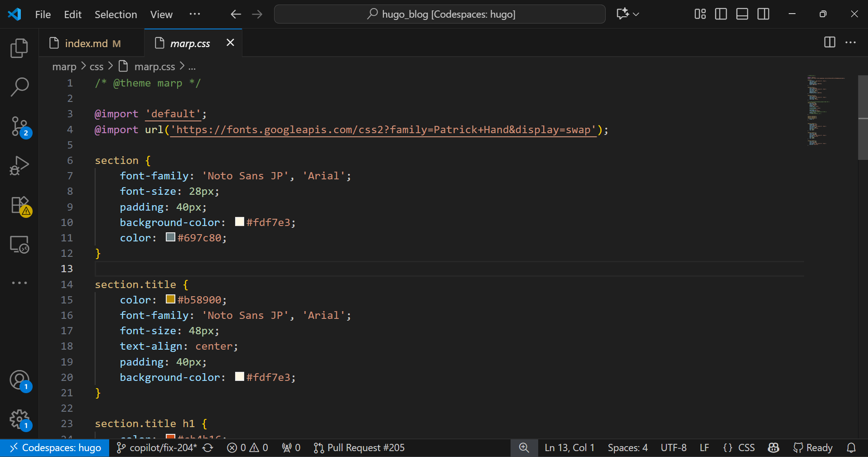
Task: Open the Run and Debug view
Action: click(x=19, y=166)
